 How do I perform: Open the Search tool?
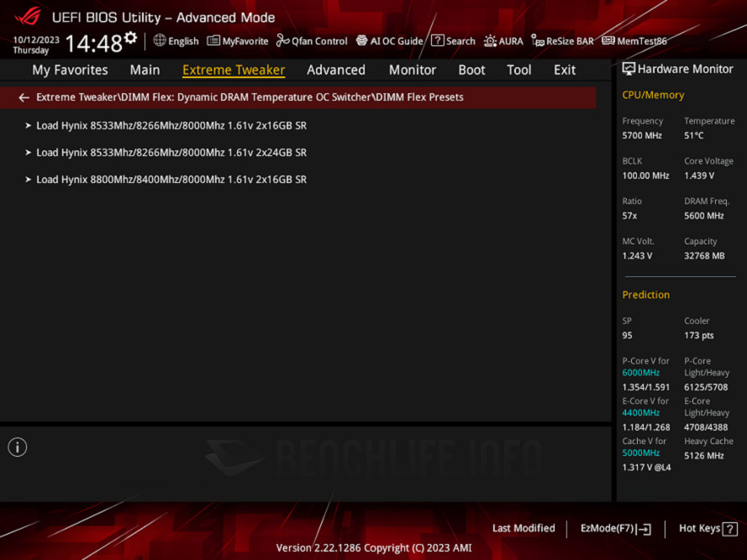coord(453,41)
